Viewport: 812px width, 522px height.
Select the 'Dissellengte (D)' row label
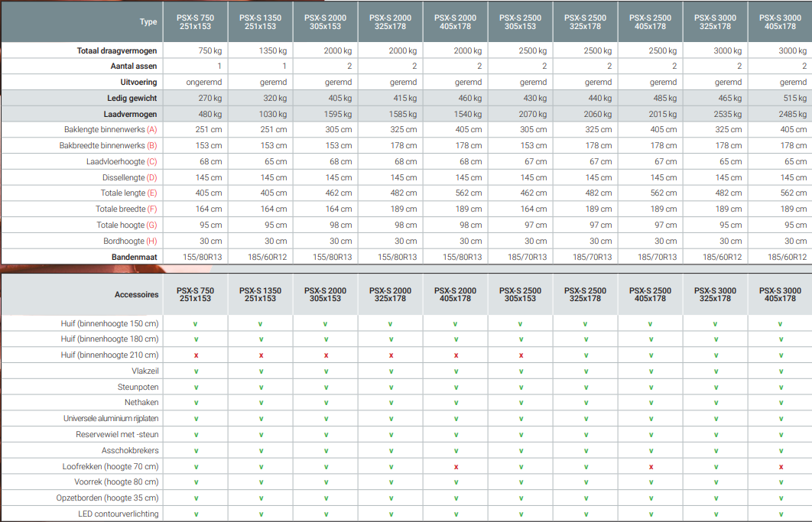[129, 177]
